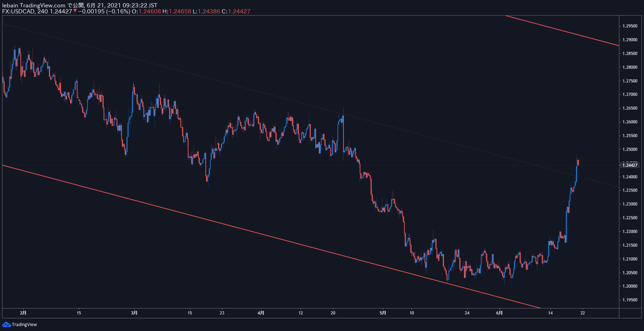Click the 6月 date label on time axis
The width and height of the screenshot is (644, 331).
tap(500, 313)
